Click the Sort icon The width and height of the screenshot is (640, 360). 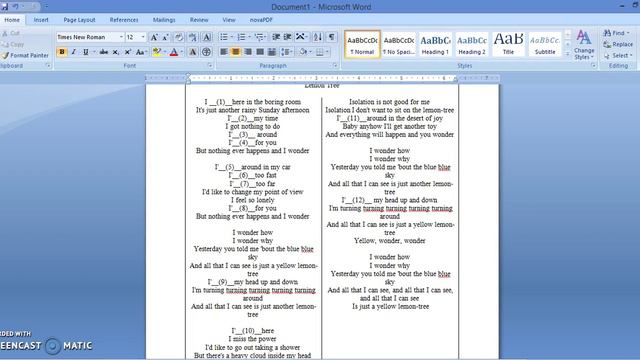coord(318,37)
